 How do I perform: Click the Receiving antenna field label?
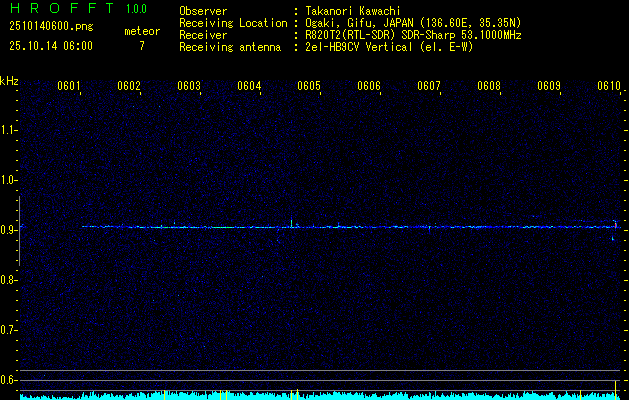[x=230, y=47]
